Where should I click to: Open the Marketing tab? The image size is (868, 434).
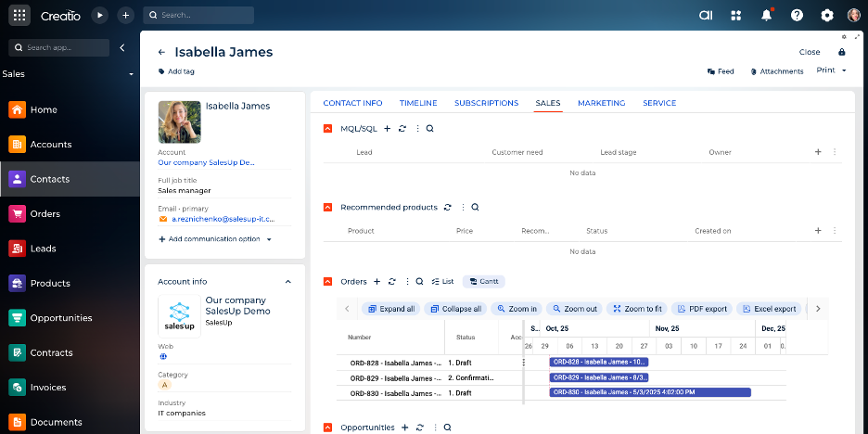tap(601, 103)
